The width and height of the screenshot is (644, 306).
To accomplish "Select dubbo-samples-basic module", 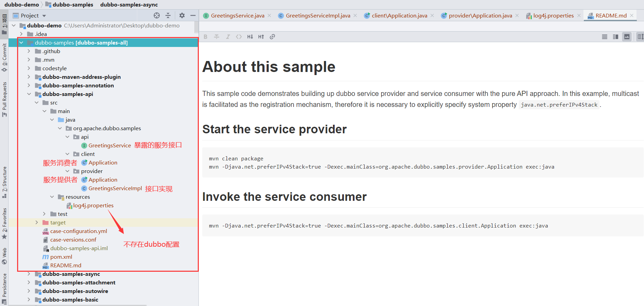I will click(70, 299).
